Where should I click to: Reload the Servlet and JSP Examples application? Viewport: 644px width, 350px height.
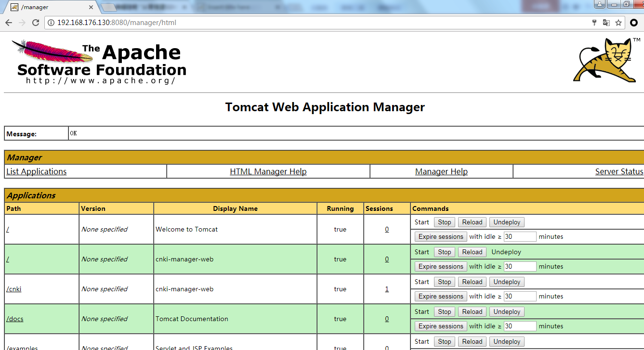click(x=472, y=342)
